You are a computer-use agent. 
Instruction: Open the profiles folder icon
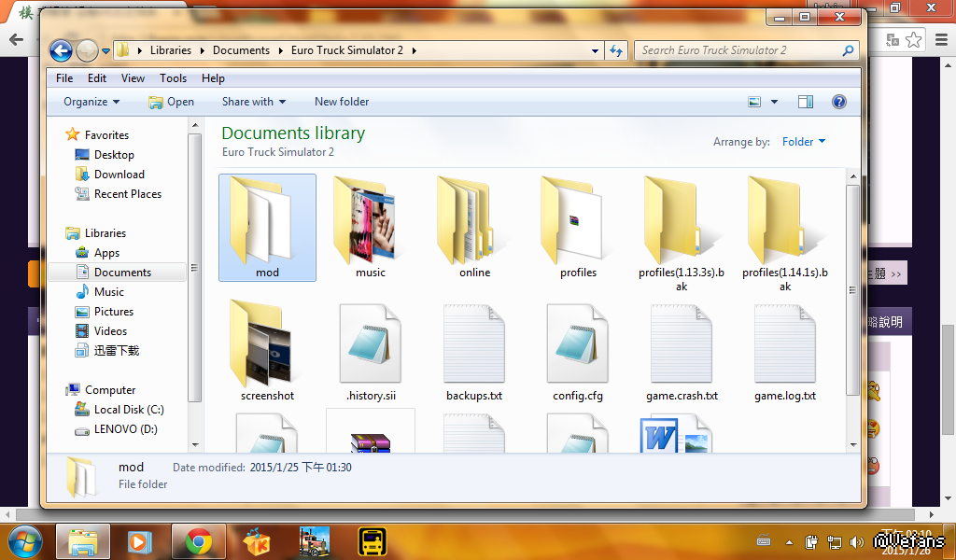point(578,222)
